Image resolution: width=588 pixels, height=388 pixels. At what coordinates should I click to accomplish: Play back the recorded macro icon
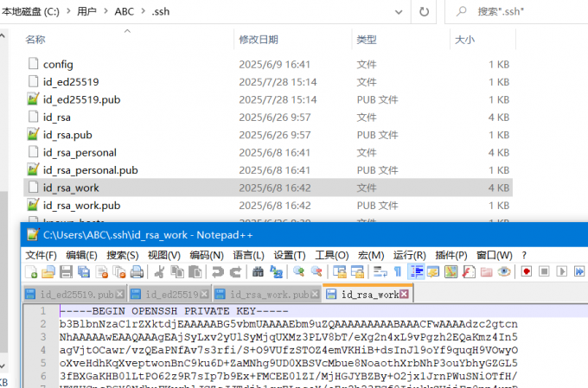[562, 271]
